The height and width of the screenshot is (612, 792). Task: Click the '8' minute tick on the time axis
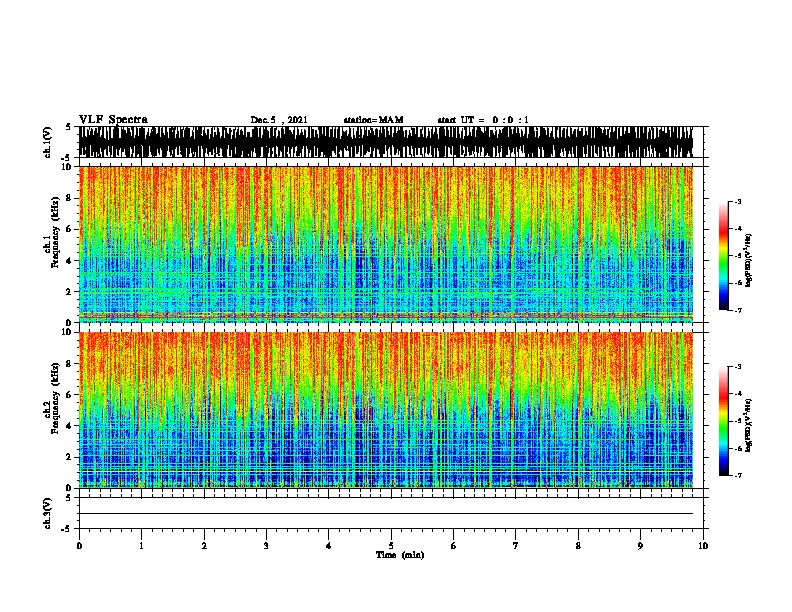(578, 546)
